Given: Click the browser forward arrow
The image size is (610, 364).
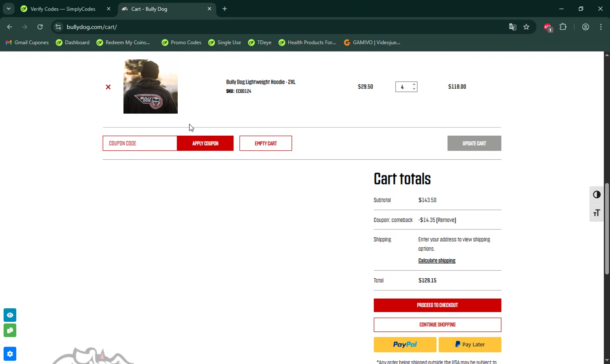Looking at the screenshot, I should [x=25, y=27].
